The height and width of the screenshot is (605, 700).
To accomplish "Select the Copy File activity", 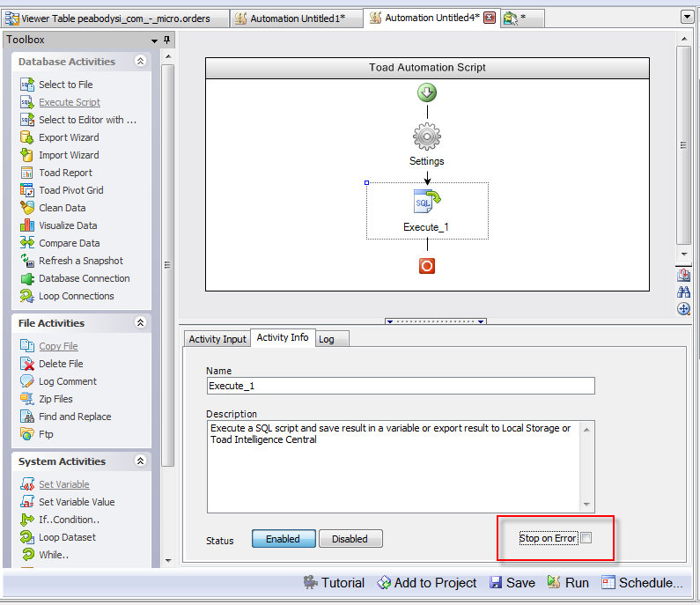I will tap(48, 346).
